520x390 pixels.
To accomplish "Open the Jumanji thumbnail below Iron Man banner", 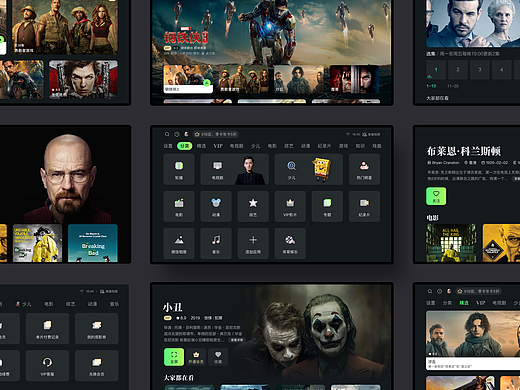I will tap(244, 79).
